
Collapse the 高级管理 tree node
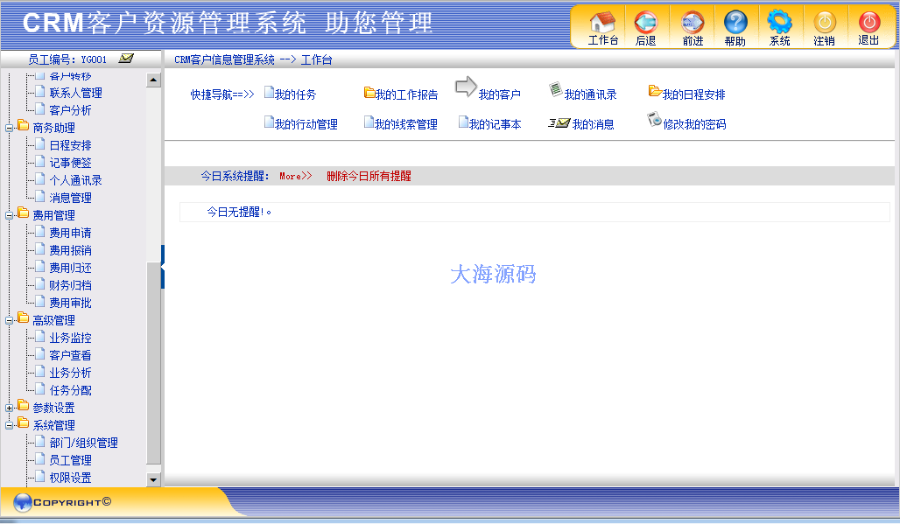[x=9, y=321]
